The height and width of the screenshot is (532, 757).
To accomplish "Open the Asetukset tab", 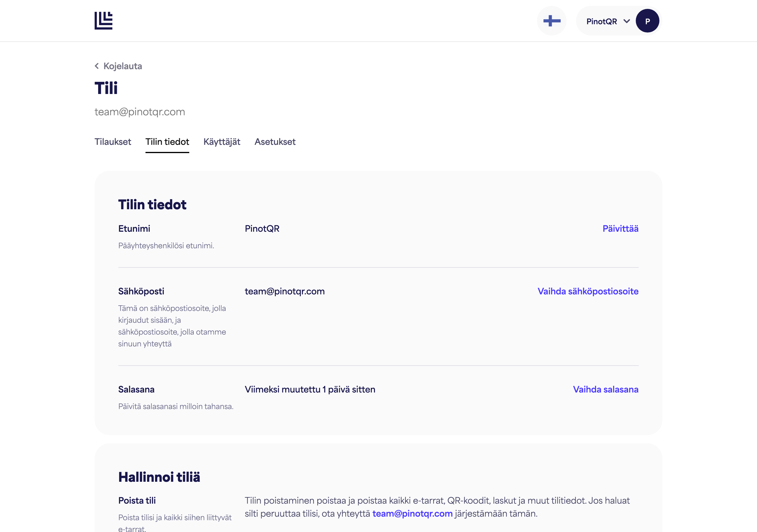I will point(275,142).
